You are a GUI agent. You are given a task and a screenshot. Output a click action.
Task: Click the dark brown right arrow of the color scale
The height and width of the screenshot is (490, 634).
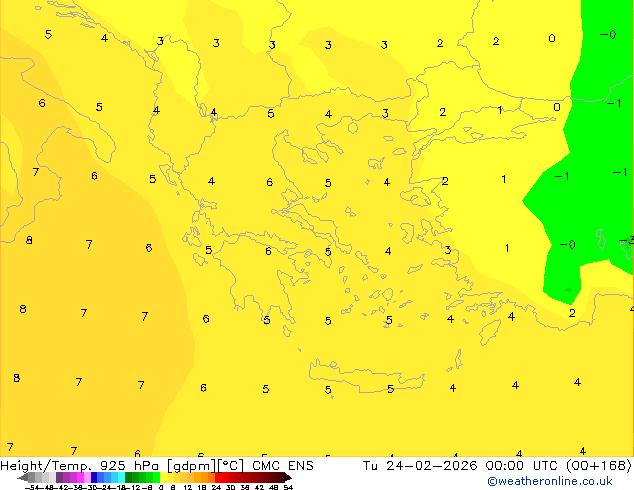pos(288,478)
